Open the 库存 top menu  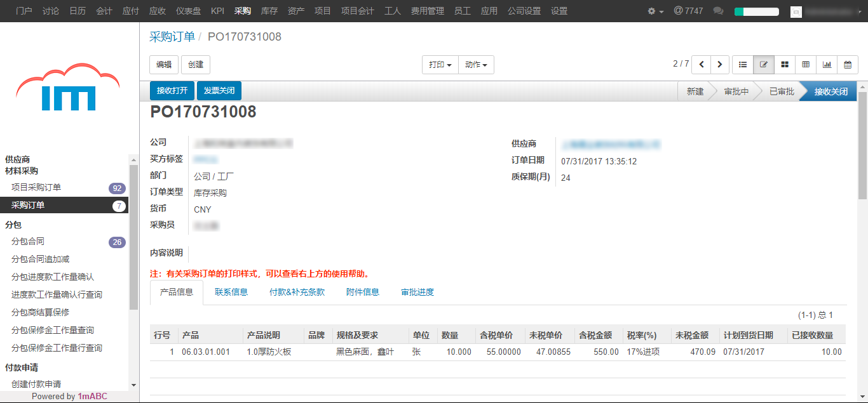coord(269,11)
